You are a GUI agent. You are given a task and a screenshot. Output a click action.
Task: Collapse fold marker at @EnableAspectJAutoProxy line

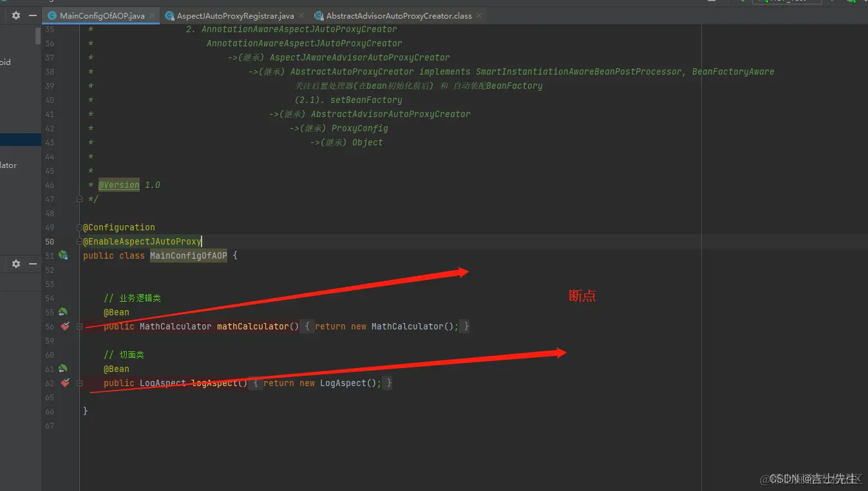click(79, 241)
